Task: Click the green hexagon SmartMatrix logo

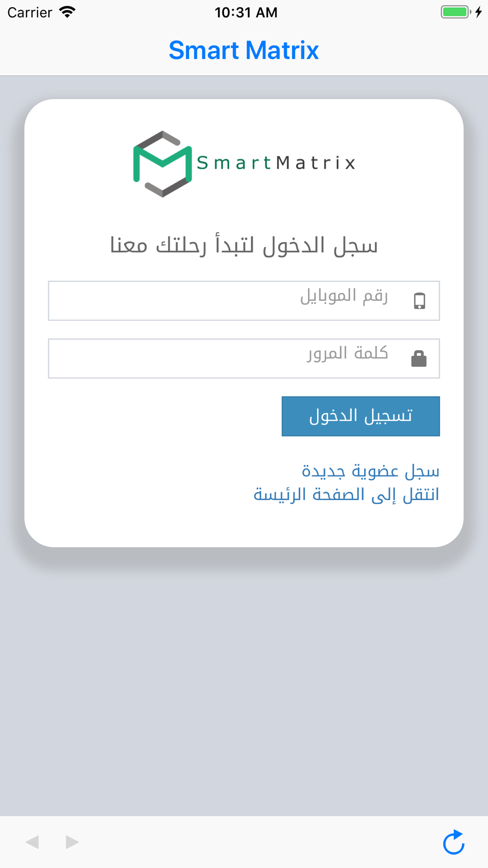Action: point(163,164)
